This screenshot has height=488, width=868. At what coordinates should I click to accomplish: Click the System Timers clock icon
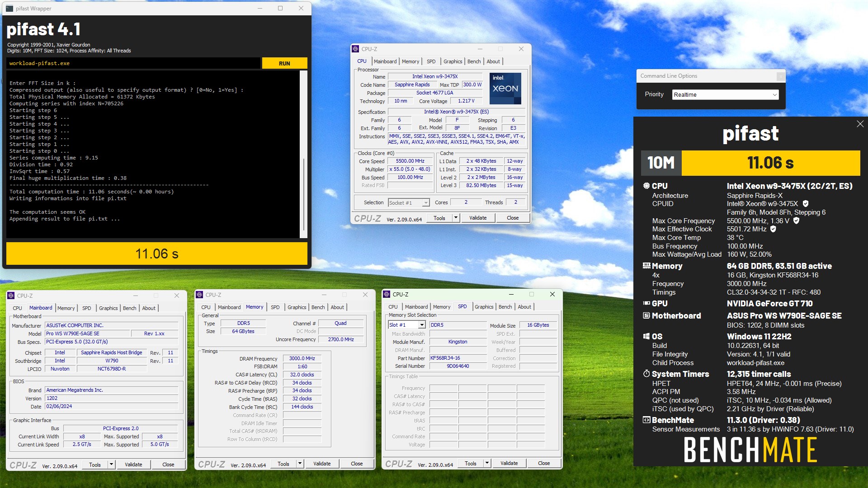(x=646, y=374)
